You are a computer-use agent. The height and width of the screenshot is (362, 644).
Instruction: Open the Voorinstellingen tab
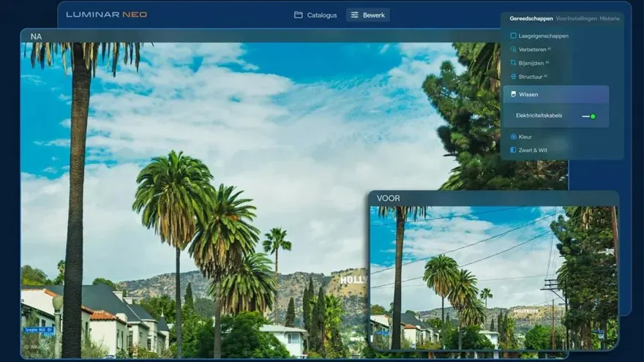tap(576, 18)
